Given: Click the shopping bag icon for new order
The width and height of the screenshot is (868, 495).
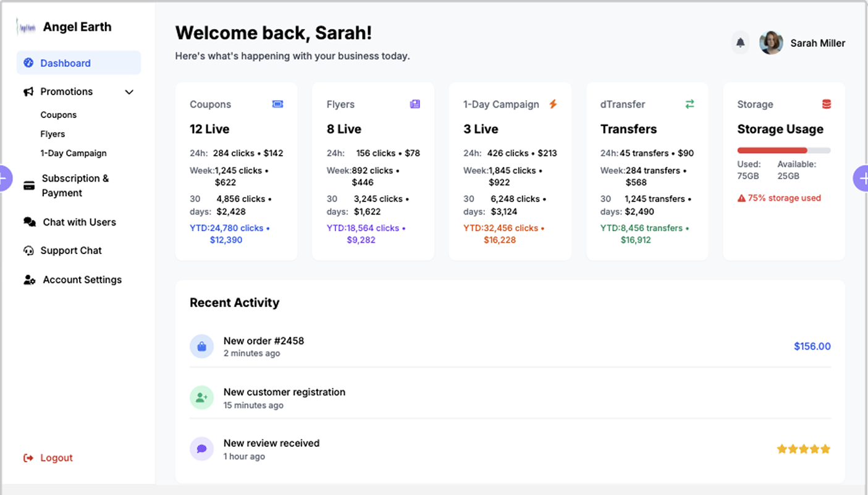Looking at the screenshot, I should point(201,347).
